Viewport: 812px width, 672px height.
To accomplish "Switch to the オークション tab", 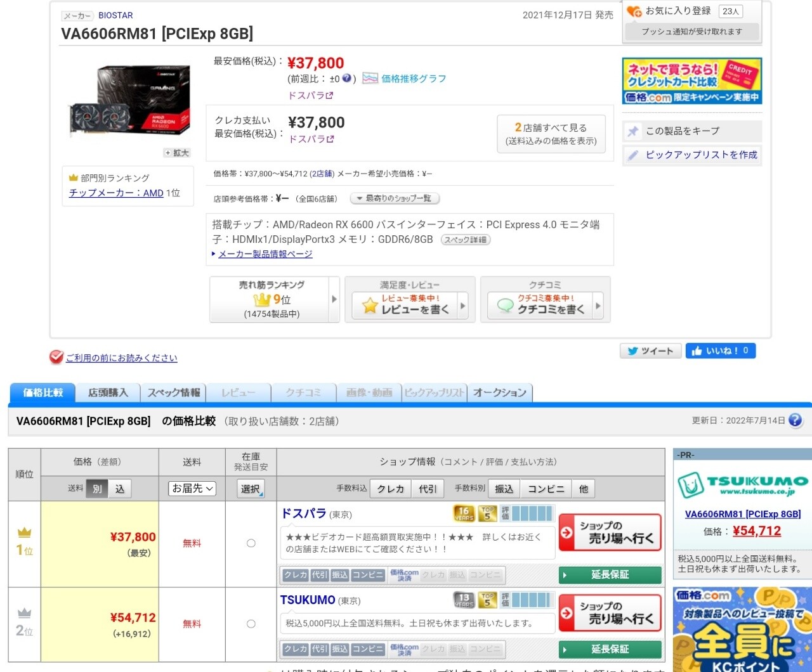I will tap(500, 393).
